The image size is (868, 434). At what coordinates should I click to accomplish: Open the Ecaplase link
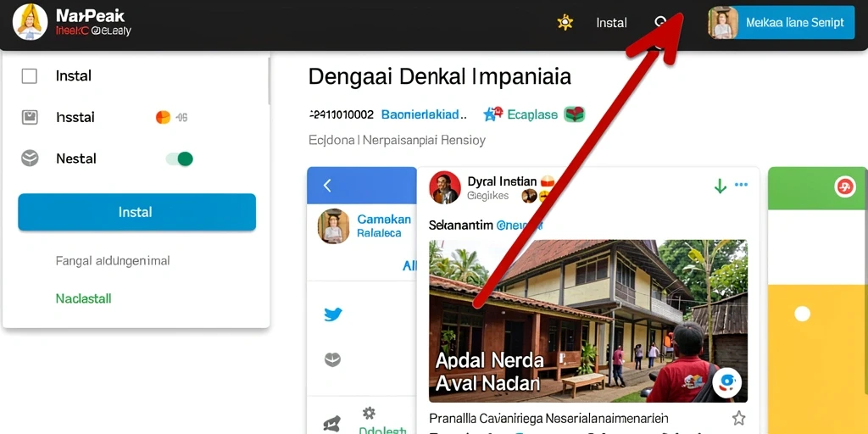coord(532,114)
